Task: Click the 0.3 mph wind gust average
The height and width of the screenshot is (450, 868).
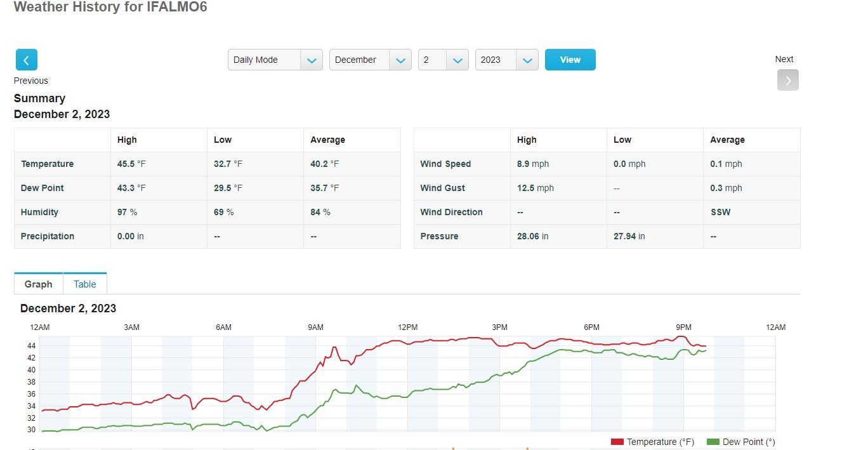Action: (x=726, y=188)
